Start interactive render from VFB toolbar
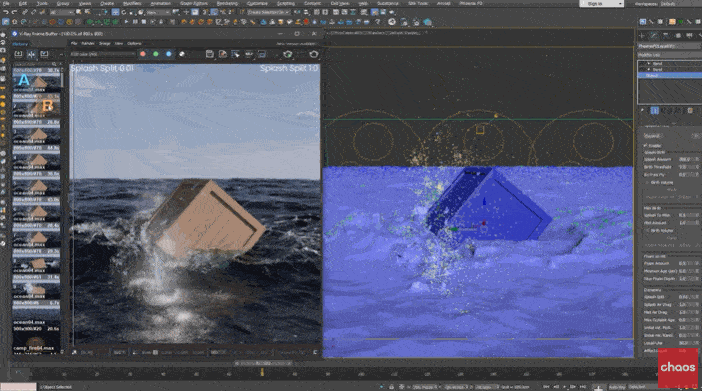 [287, 54]
